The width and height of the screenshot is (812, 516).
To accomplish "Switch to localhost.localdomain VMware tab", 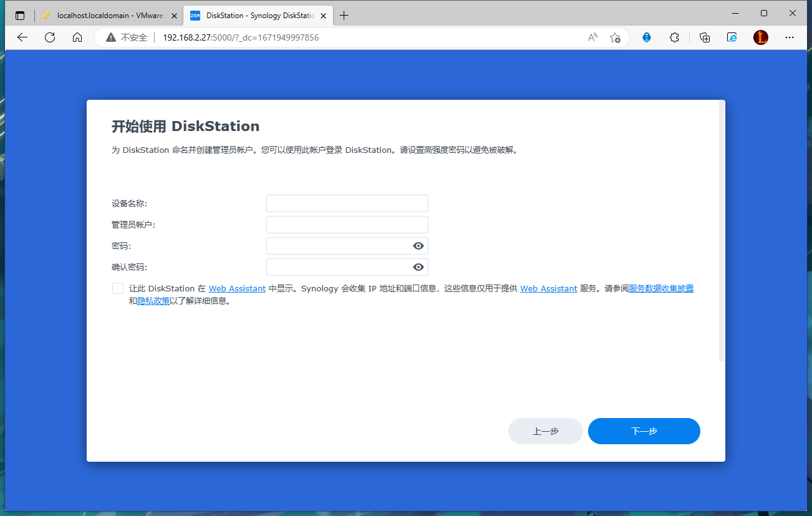I will click(x=109, y=16).
